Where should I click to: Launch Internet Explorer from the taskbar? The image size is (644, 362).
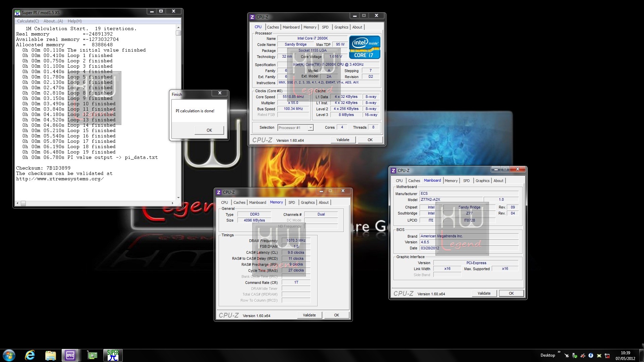coord(30,355)
